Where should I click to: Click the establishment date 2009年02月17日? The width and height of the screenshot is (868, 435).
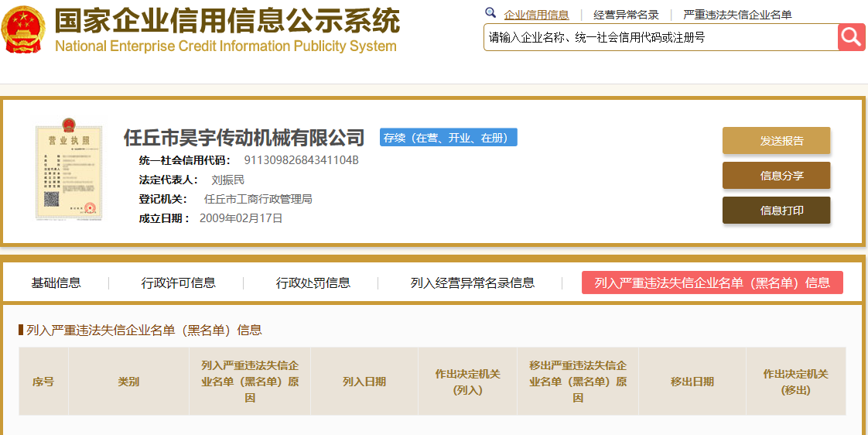[x=241, y=218]
